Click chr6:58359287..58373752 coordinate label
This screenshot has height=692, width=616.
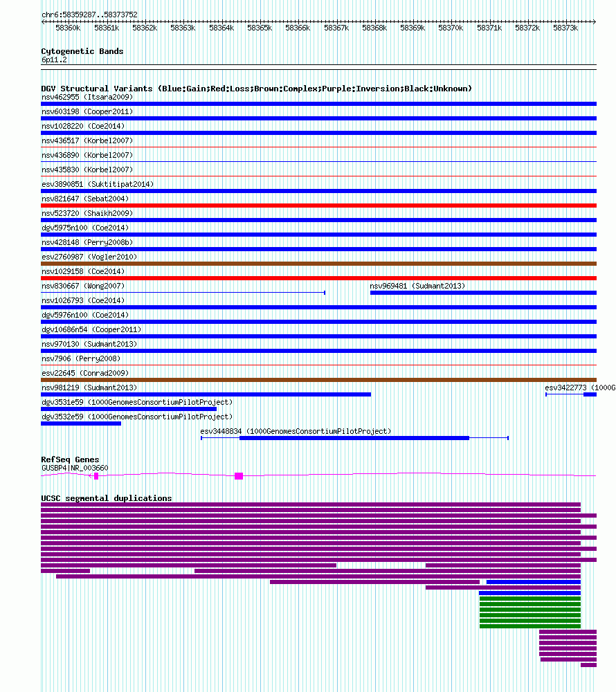click(89, 15)
